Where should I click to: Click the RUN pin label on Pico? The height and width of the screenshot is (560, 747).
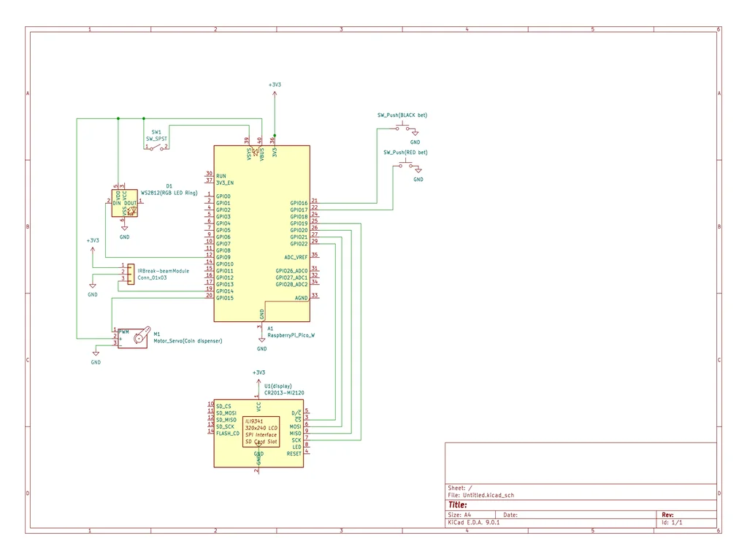tap(221, 176)
